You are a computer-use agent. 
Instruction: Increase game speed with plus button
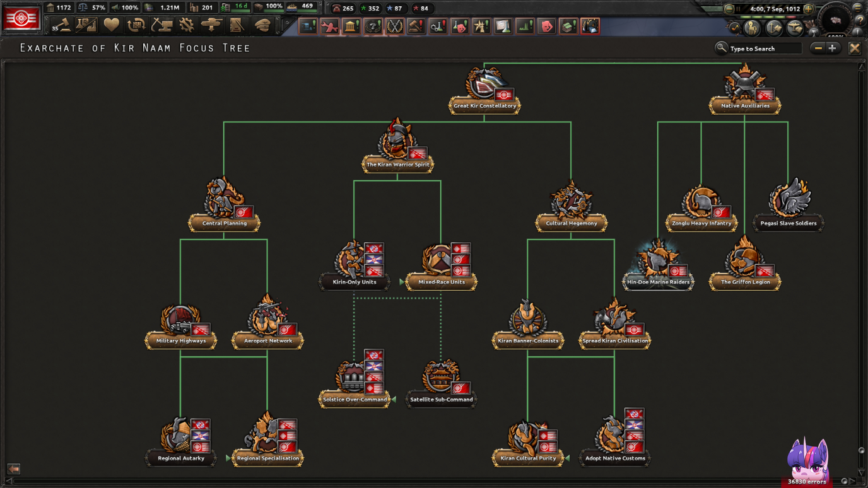[808, 9]
